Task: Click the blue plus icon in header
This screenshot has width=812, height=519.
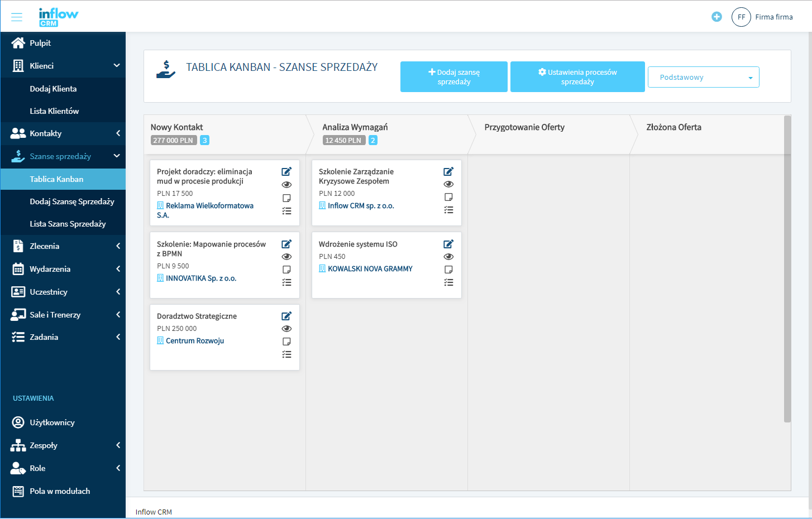Action: click(717, 17)
